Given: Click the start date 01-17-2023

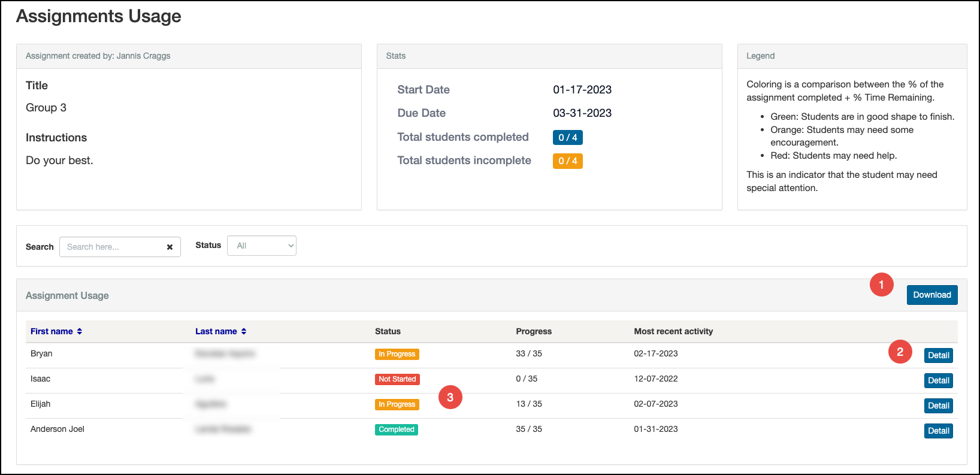Looking at the screenshot, I should (x=582, y=90).
